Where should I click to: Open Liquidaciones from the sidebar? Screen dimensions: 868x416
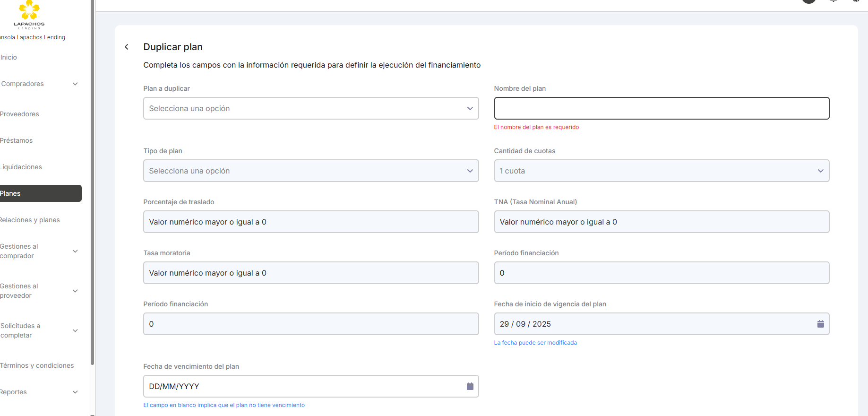(x=21, y=167)
